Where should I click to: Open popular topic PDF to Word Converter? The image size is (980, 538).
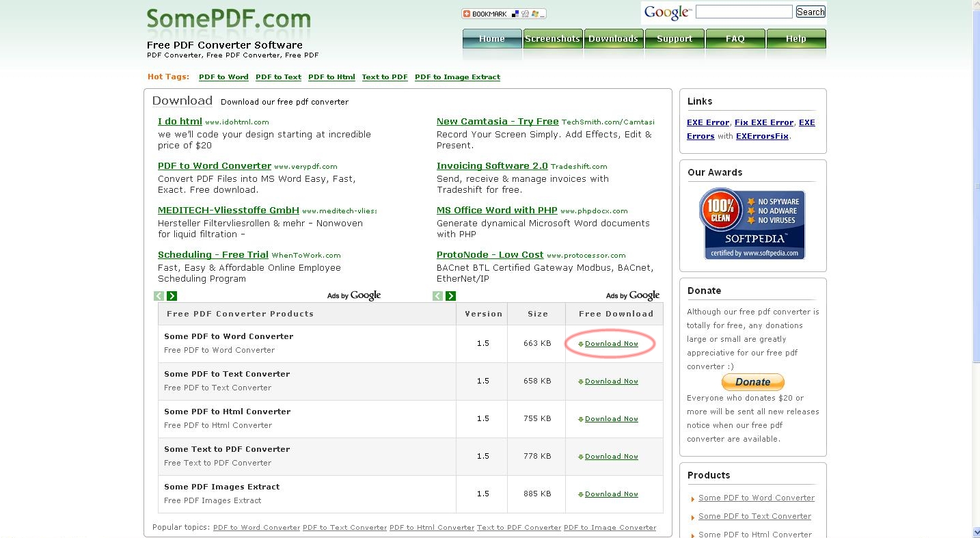256,528
